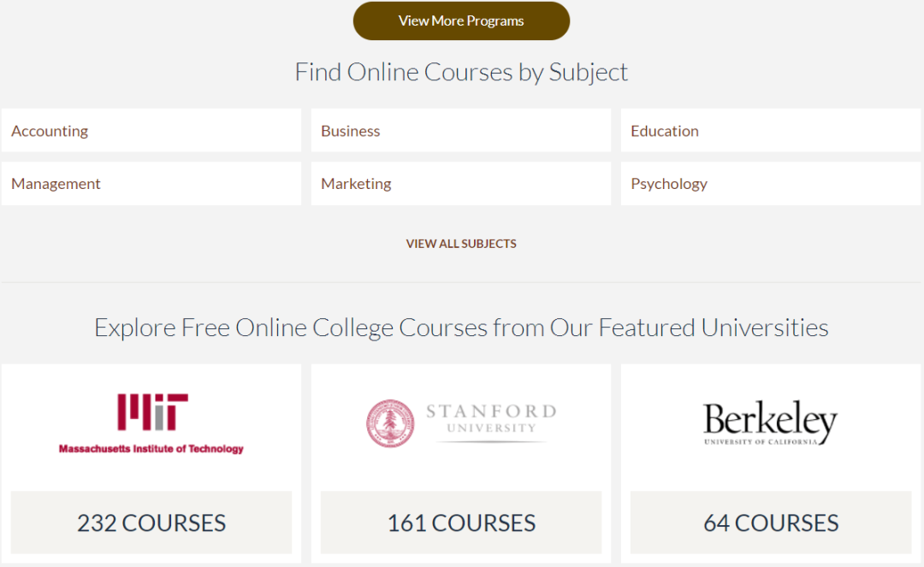
Task: Browse the Marketing subject tile
Action: (x=461, y=184)
